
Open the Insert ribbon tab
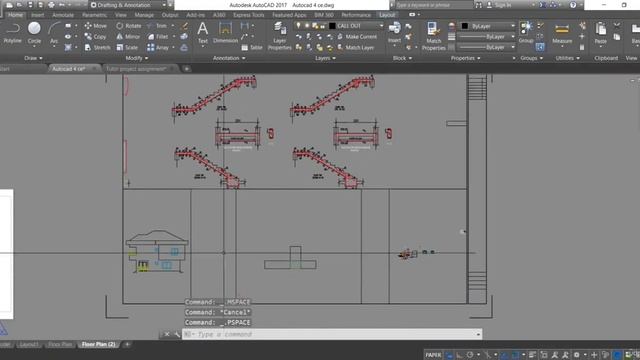click(38, 15)
